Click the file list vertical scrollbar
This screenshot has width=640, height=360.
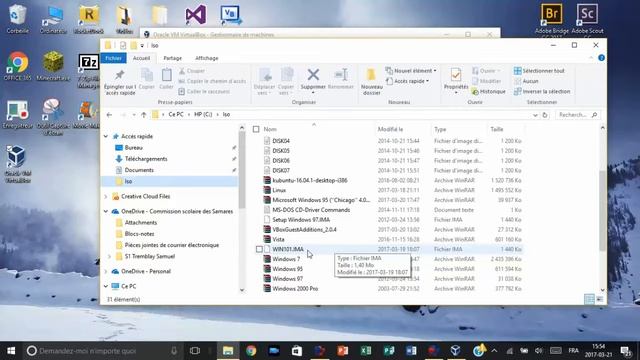pos(602,210)
